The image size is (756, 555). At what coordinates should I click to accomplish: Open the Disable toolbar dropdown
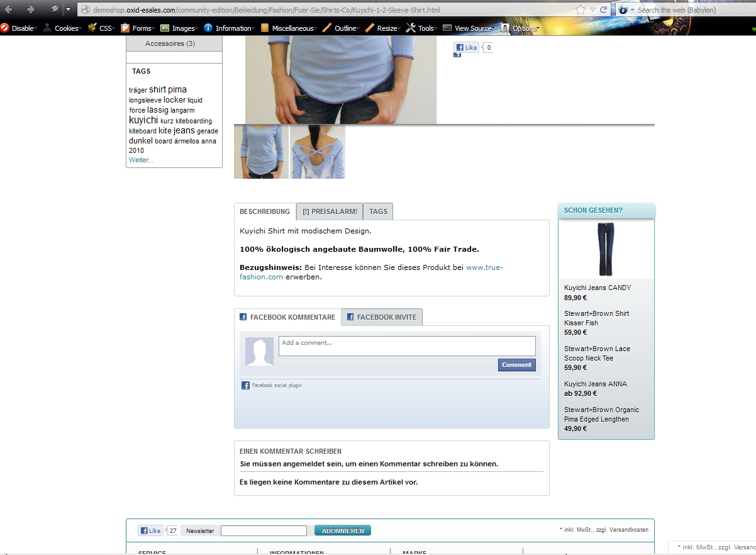19,28
